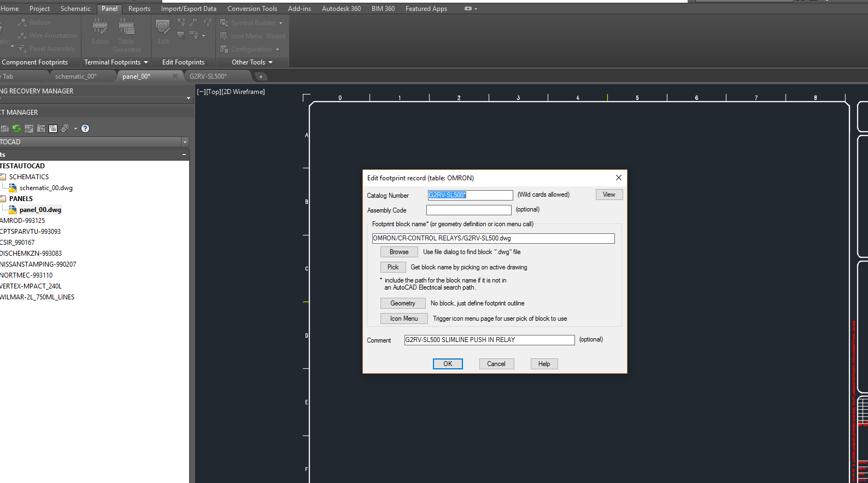Click the green Refresh icon in Project Manager
This screenshot has height=483, width=868.
pos(17,128)
